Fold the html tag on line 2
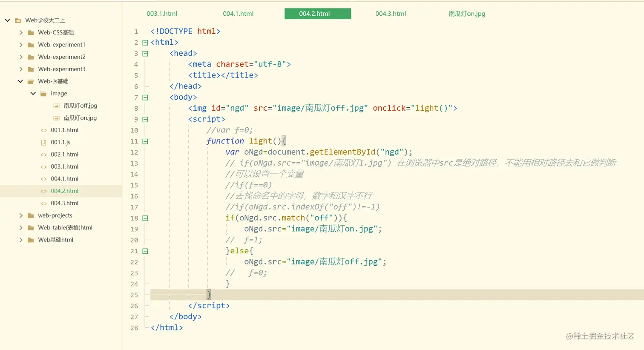644x350 pixels. pos(145,43)
